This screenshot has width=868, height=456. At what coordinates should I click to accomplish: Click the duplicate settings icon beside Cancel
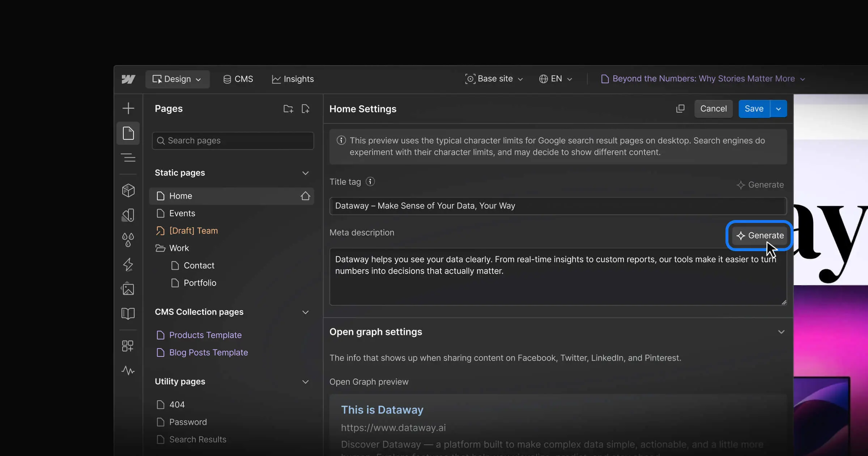tap(680, 109)
